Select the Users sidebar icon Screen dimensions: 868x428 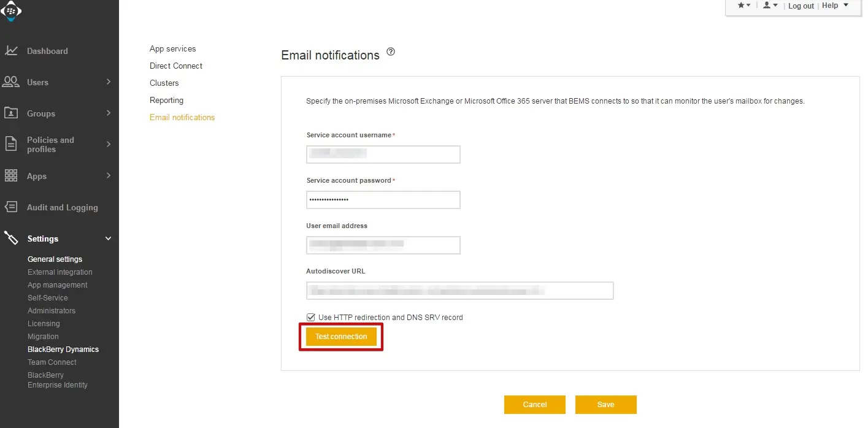coord(11,82)
